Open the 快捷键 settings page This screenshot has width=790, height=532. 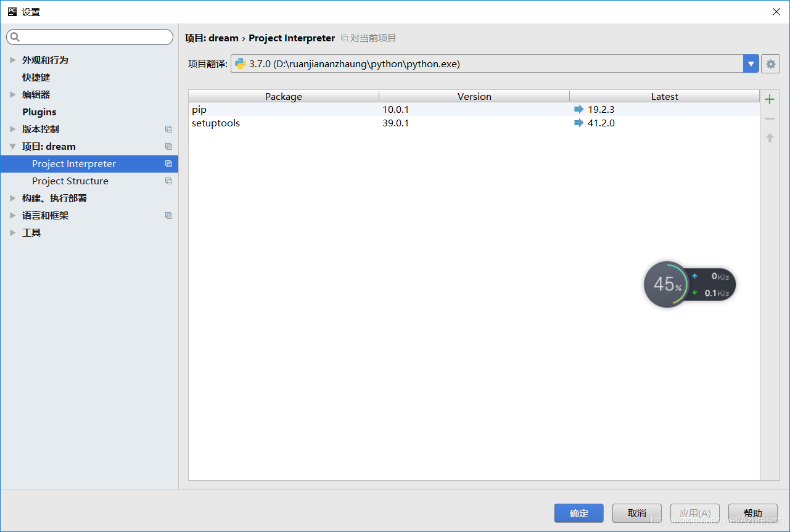(x=36, y=78)
